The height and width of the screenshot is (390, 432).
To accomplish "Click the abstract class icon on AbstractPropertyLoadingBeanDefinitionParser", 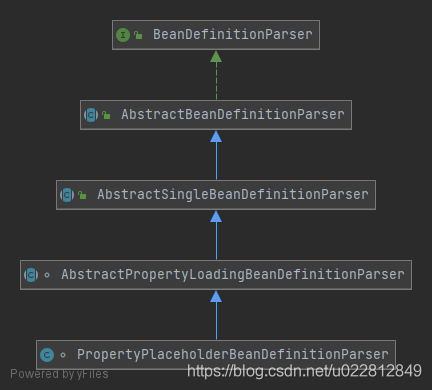I will (31, 275).
